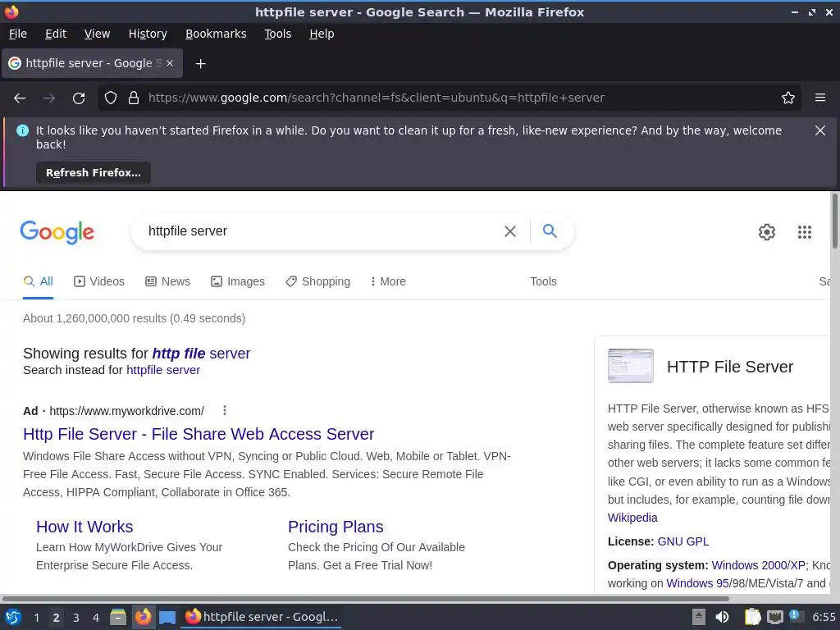The width and height of the screenshot is (840, 630).
Task: Launch the file manager from the taskbar
Action: point(118,617)
